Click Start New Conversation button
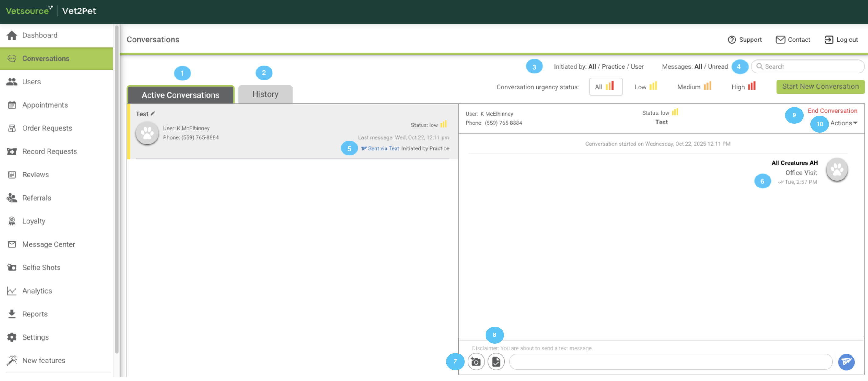 [x=820, y=87]
